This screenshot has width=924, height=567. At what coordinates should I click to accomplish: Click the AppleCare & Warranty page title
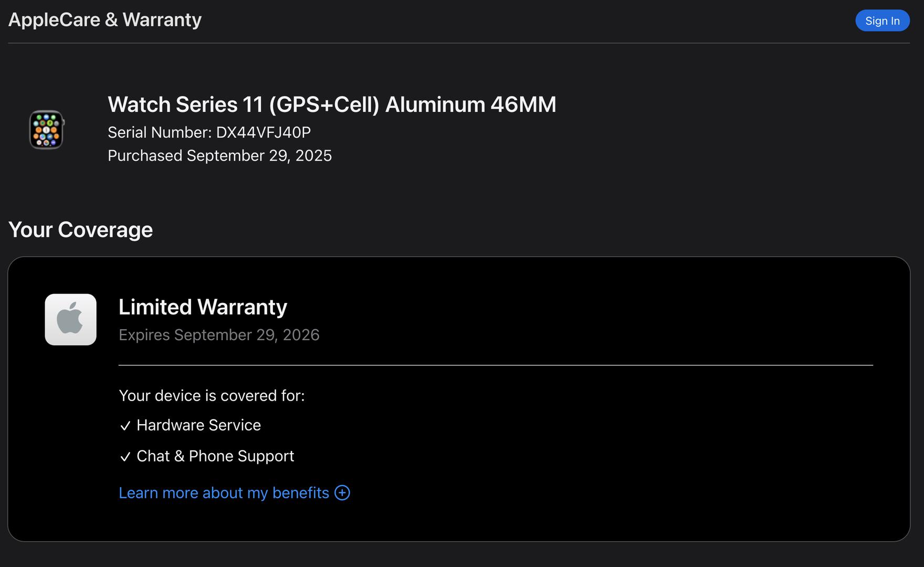point(105,20)
